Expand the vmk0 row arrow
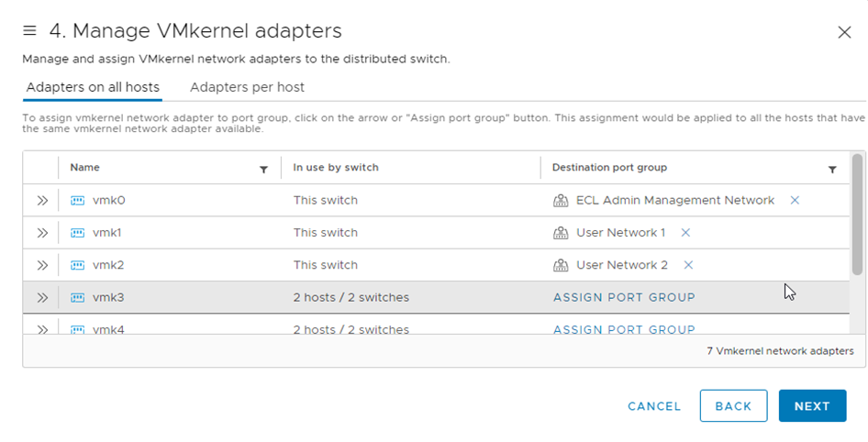 [42, 201]
